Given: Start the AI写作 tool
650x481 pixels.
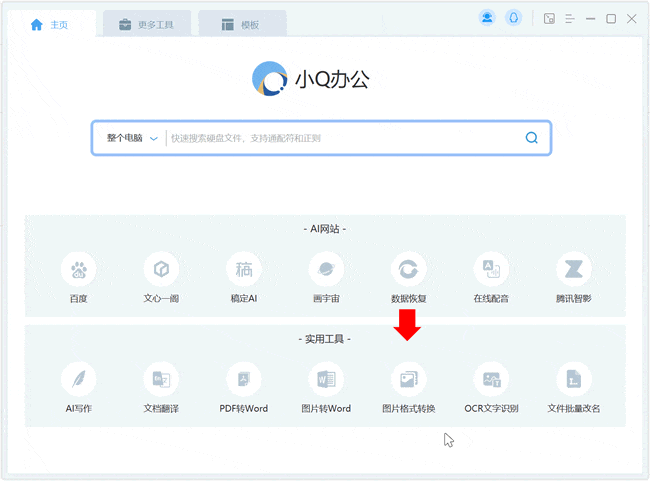Looking at the screenshot, I should pos(78,380).
